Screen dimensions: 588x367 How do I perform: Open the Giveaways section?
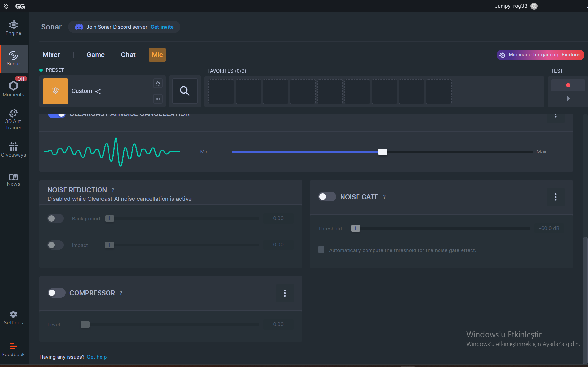click(x=13, y=150)
